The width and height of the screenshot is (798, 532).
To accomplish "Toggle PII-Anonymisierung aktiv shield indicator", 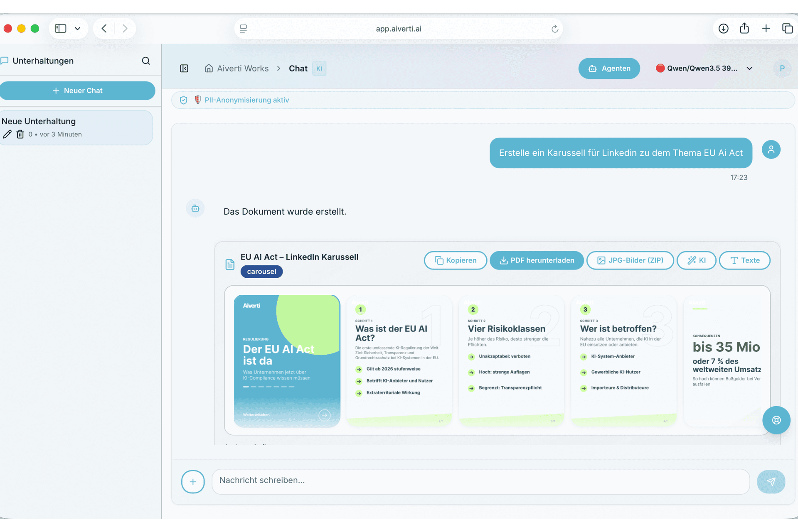I will pyautogui.click(x=183, y=100).
